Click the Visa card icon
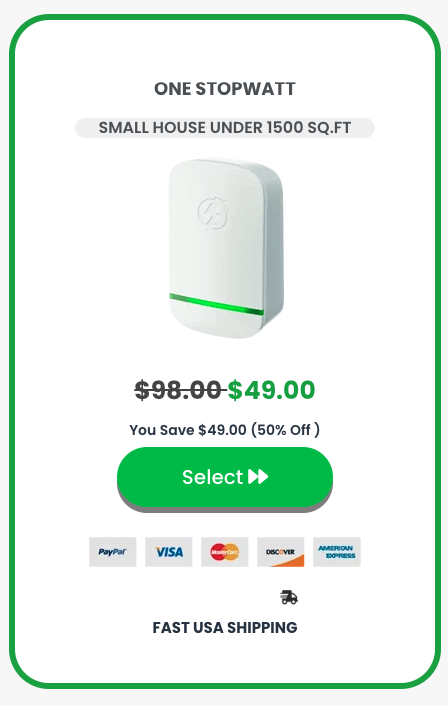The image size is (448, 706). click(168, 552)
